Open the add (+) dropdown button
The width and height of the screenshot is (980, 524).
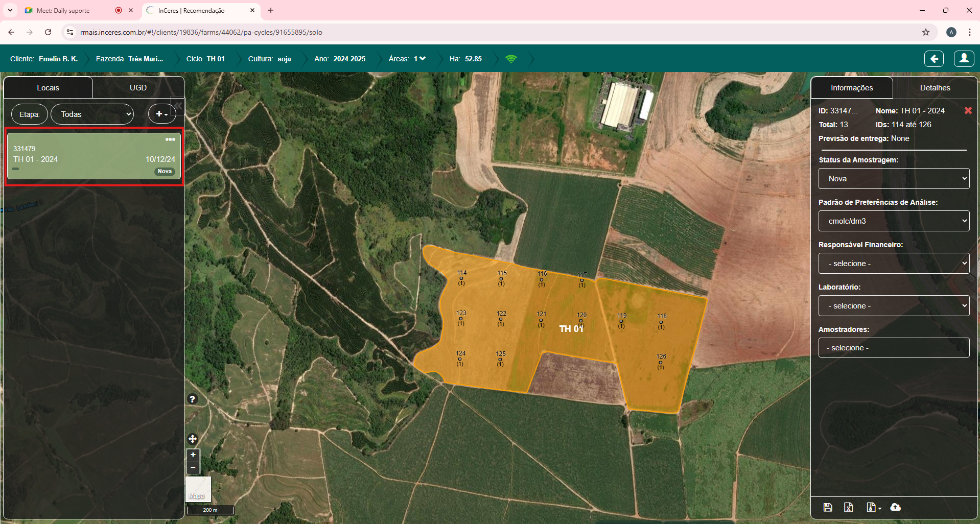click(x=162, y=114)
